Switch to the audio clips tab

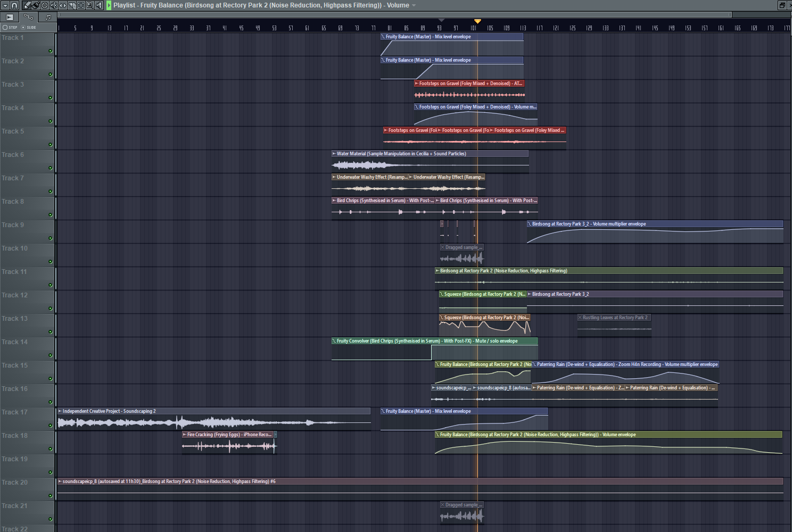point(10,17)
